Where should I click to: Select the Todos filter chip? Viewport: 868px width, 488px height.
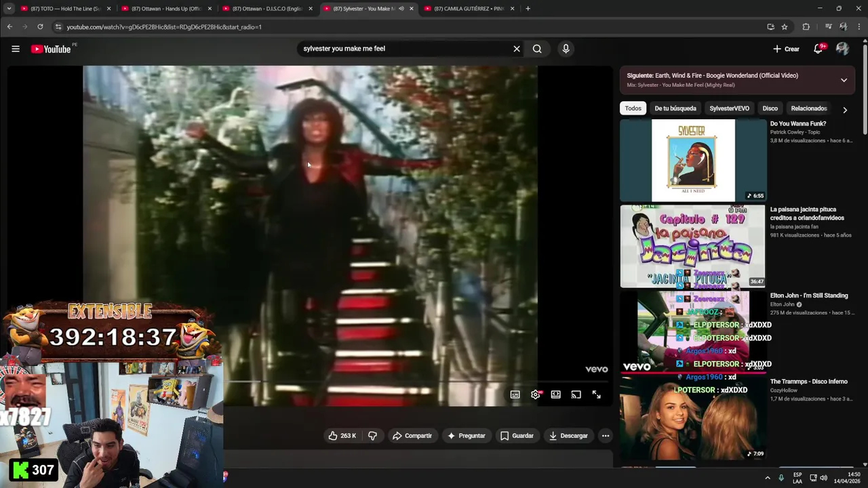(633, 108)
